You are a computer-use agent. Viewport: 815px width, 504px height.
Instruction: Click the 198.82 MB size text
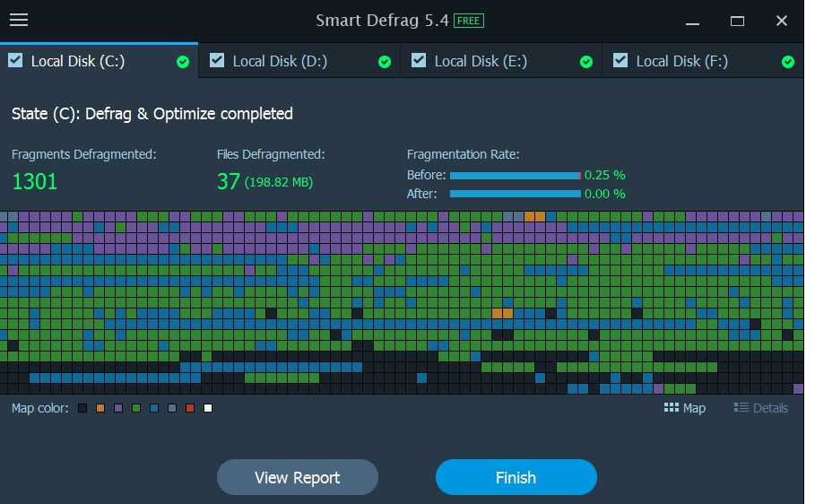pos(279,183)
